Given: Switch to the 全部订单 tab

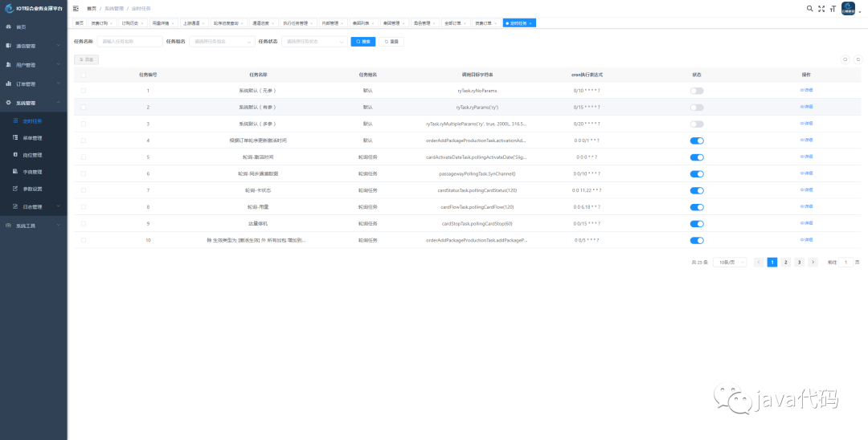Looking at the screenshot, I should click(456, 23).
